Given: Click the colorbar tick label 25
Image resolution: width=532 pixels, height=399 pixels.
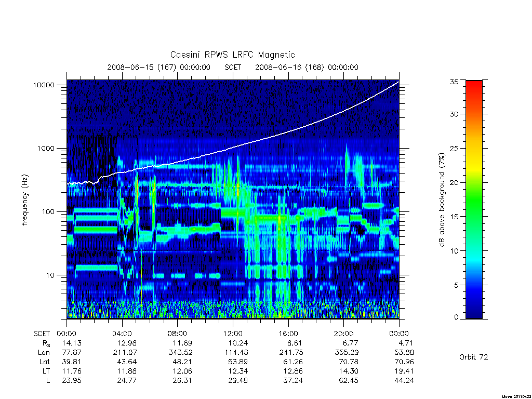Looking at the screenshot, I should tap(454, 148).
